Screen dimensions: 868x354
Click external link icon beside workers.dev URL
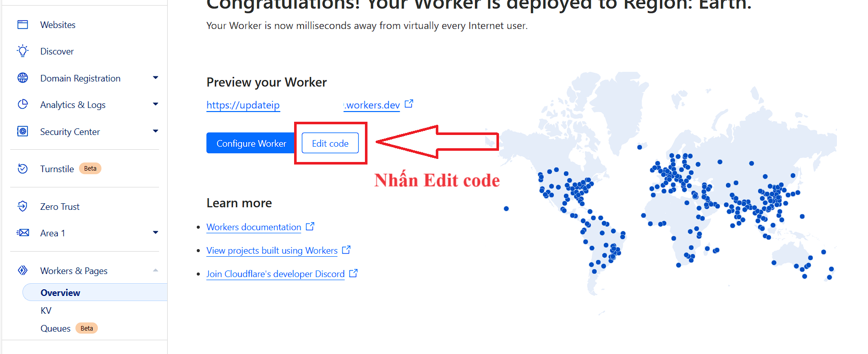click(x=409, y=104)
